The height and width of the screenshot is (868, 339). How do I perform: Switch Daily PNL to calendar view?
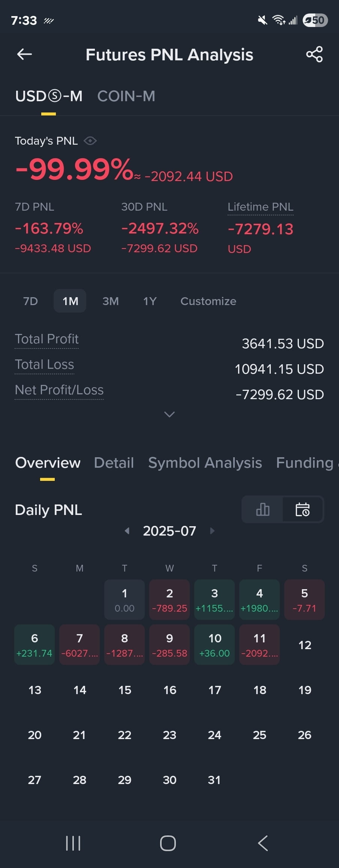click(x=303, y=509)
